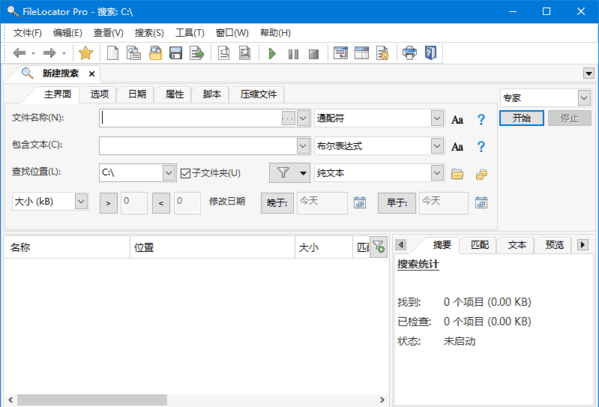The width and height of the screenshot is (599, 407).
Task: Click the export results icon
Action: (197, 53)
